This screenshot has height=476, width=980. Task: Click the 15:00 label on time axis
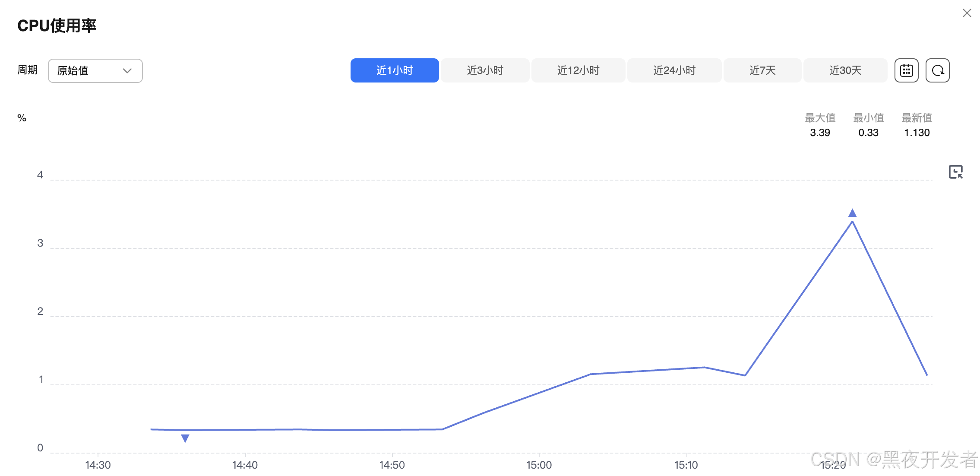tap(539, 465)
